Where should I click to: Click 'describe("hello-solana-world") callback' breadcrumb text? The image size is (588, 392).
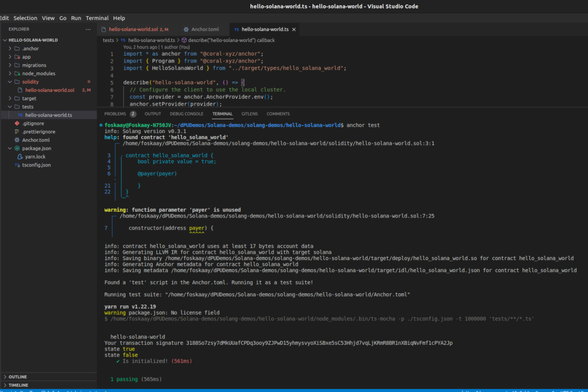[231, 40]
